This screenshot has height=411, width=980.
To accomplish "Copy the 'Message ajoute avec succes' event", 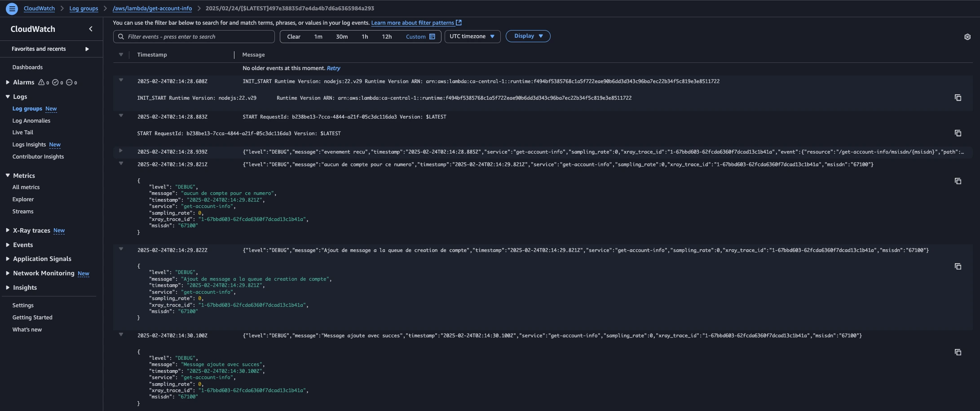I will (x=958, y=352).
